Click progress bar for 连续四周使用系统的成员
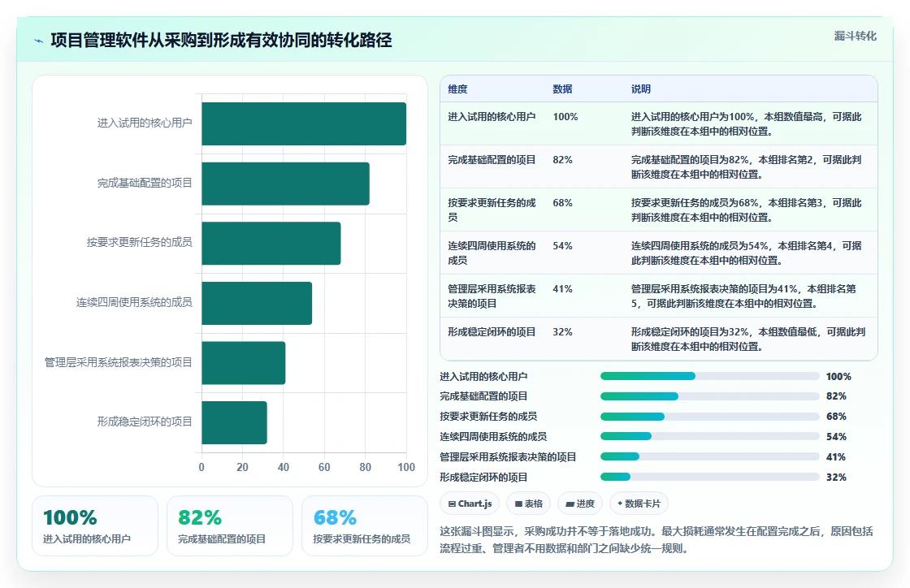Screen dimensions: 910x588 pyautogui.click(x=710, y=437)
